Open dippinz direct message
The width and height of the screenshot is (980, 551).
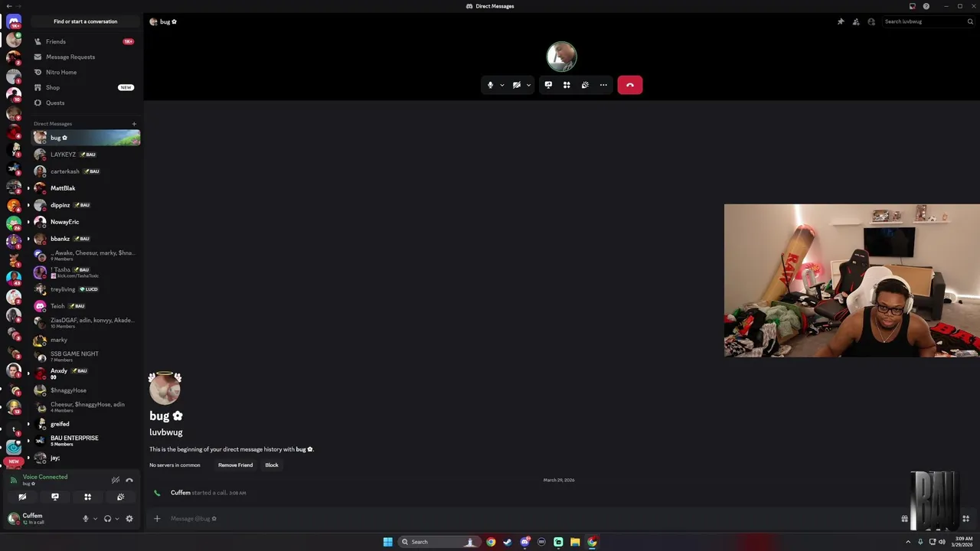pos(85,205)
